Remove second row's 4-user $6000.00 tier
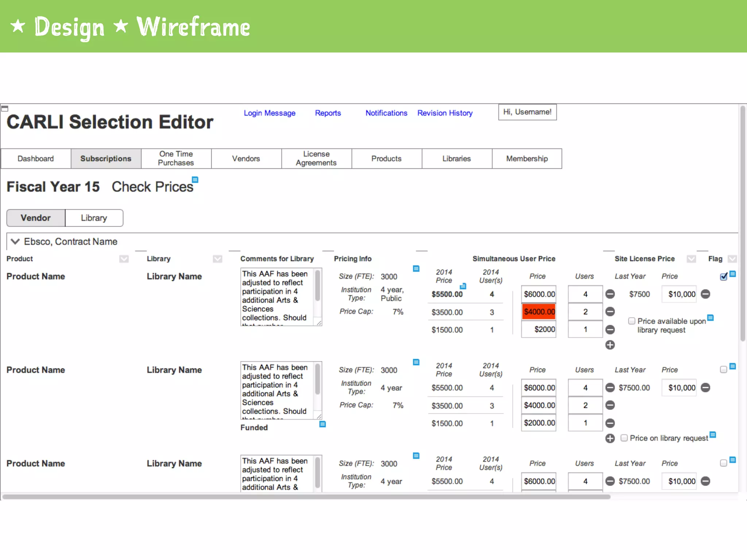747x560 pixels. point(610,388)
